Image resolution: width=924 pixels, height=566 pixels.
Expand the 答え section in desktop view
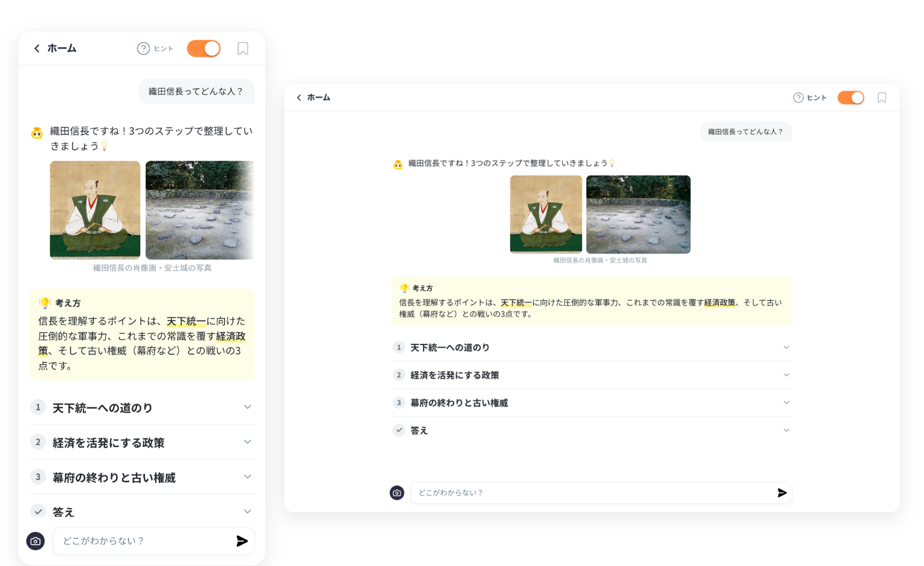coord(592,430)
